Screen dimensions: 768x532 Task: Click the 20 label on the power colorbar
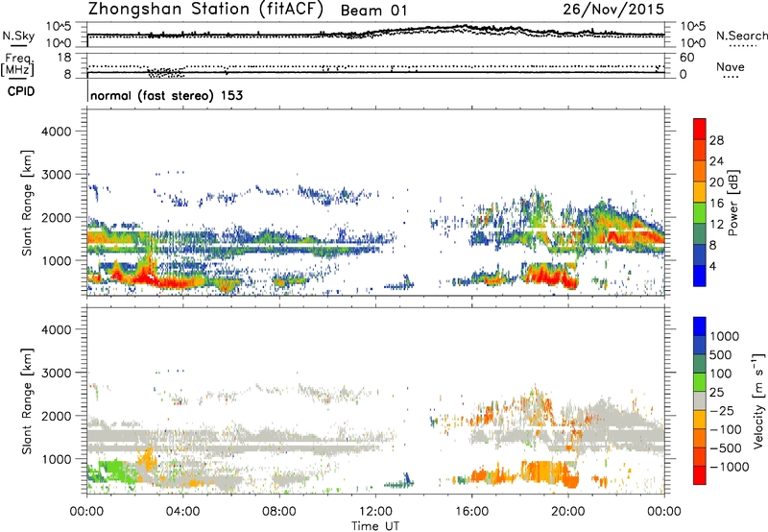[x=716, y=182]
